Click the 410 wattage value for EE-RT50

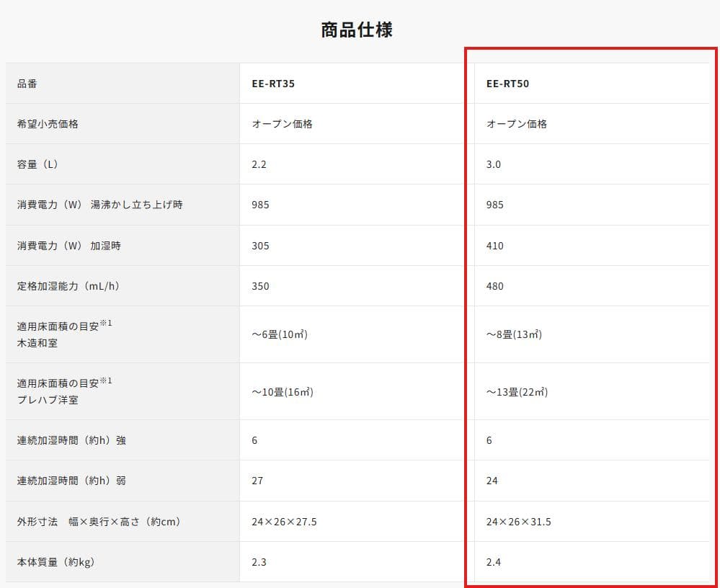pos(495,245)
